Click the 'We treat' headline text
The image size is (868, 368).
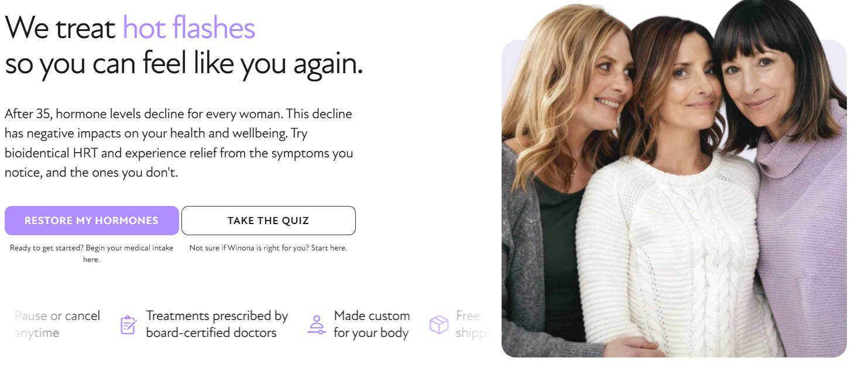pyautogui.click(x=60, y=27)
